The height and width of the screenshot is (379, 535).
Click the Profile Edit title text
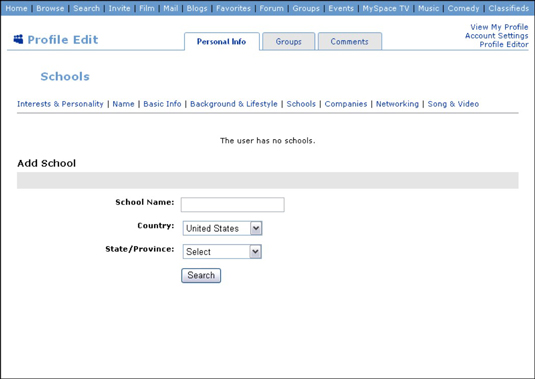pyautogui.click(x=63, y=40)
